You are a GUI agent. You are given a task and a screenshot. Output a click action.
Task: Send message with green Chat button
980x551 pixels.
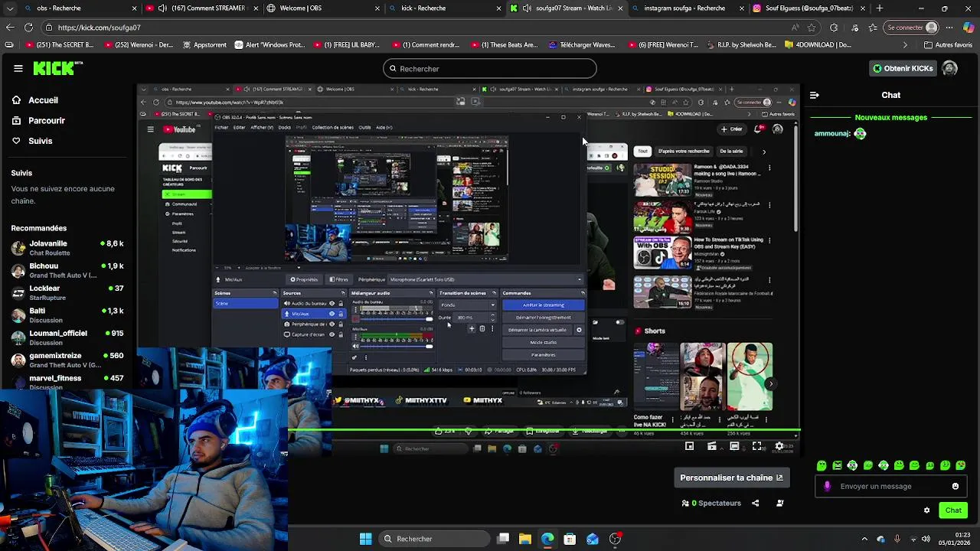pos(953,510)
